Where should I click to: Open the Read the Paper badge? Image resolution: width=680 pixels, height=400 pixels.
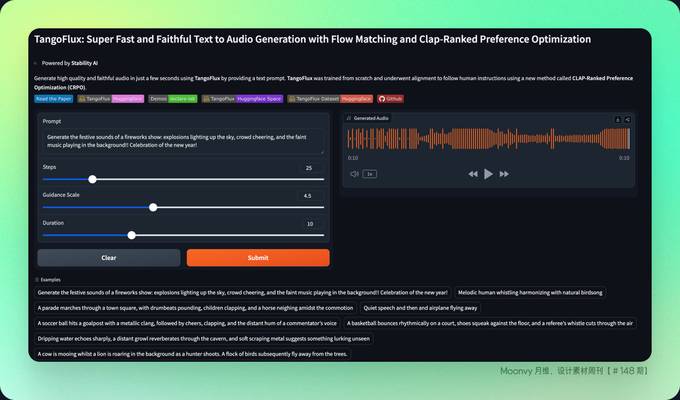[x=54, y=99]
